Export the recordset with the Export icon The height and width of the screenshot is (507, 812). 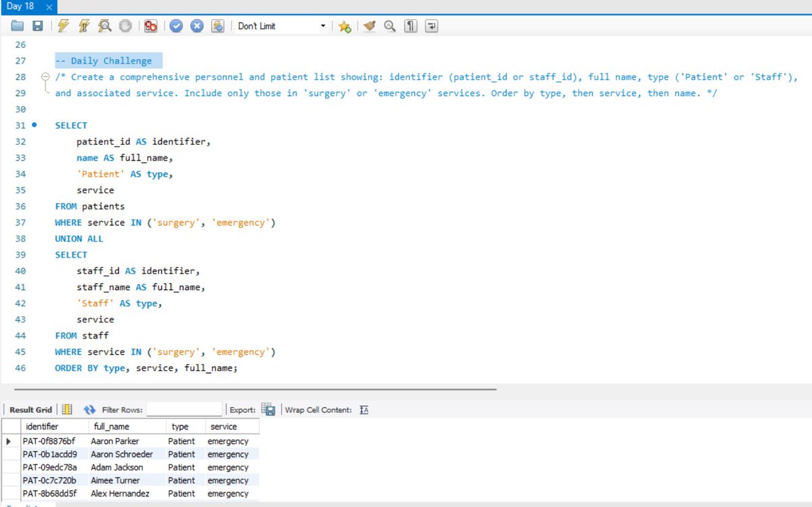[x=269, y=410]
